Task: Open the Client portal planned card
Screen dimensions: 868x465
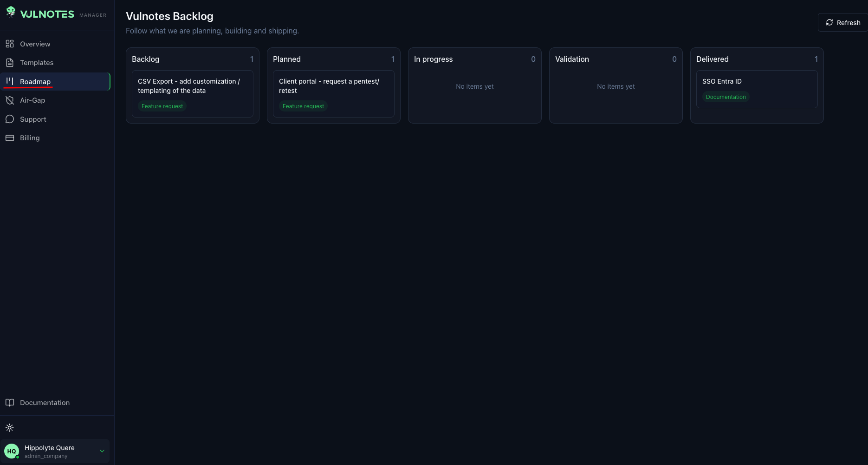Action: 334,94
